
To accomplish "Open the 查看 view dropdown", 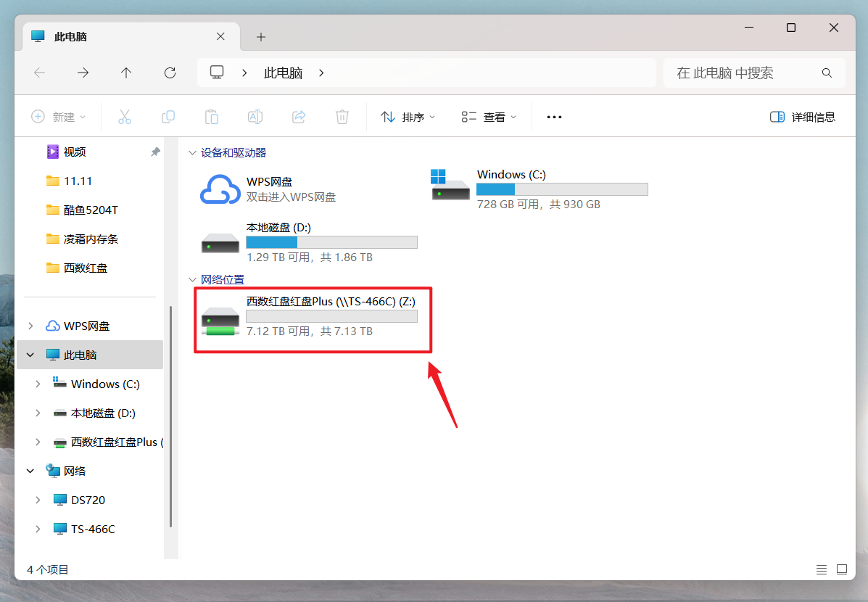I will point(489,117).
